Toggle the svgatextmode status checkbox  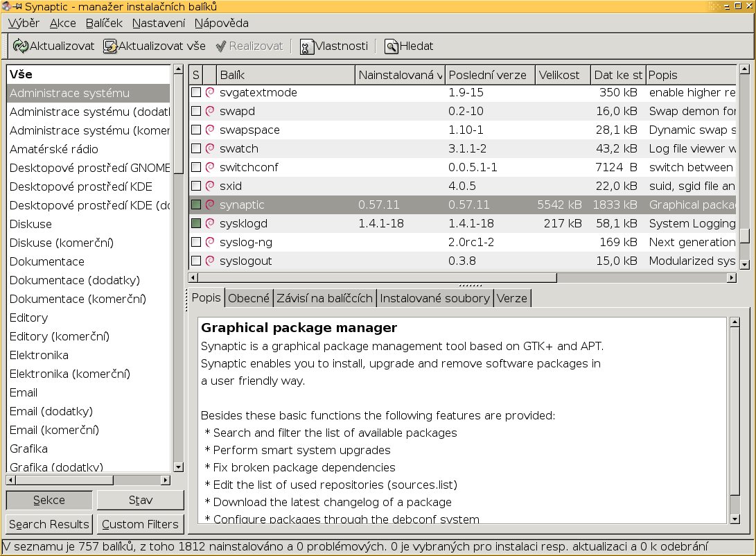(x=195, y=92)
